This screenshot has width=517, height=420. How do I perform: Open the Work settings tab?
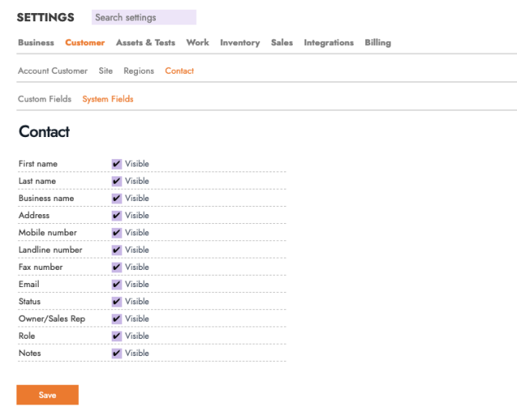click(198, 43)
